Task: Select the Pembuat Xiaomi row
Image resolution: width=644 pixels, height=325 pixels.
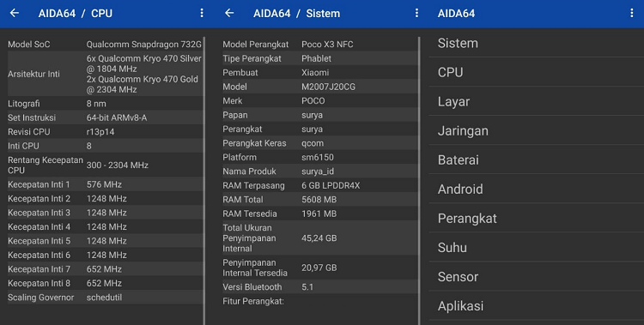Action: pyautogui.click(x=320, y=73)
